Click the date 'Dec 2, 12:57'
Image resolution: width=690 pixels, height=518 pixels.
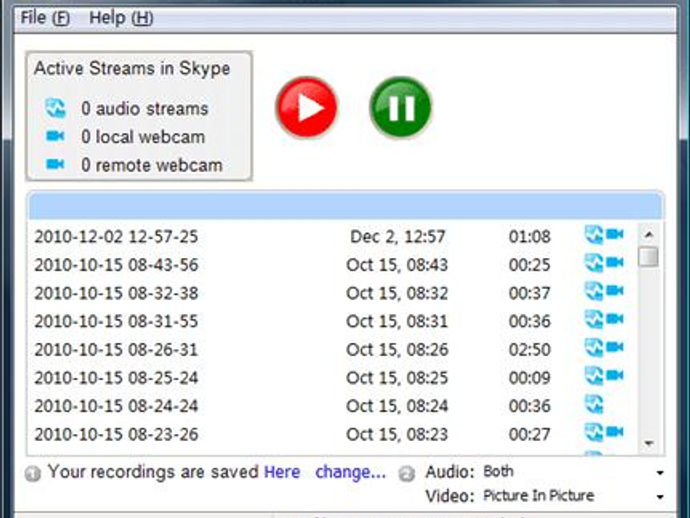[x=397, y=237]
